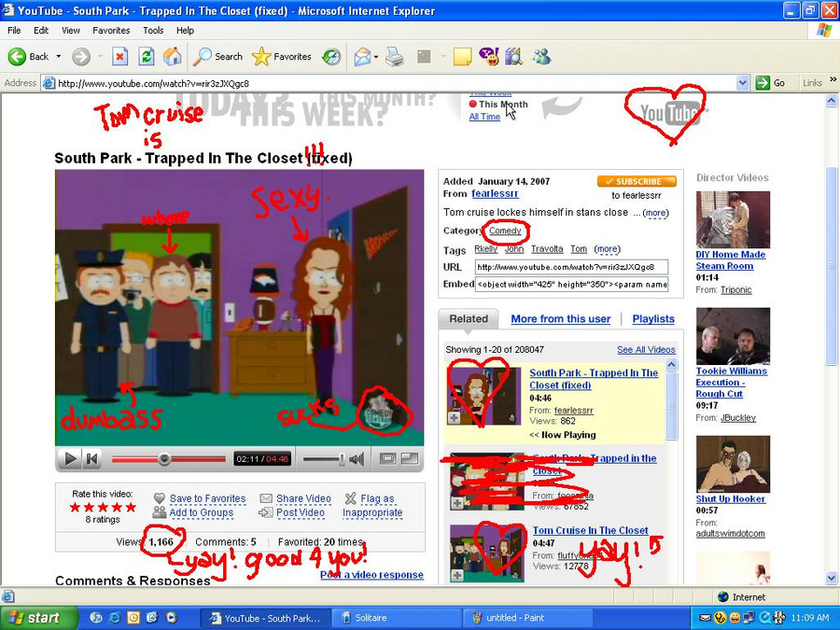Open the Back button history dropdown arrow
This screenshot has height=630, width=840.
point(59,56)
